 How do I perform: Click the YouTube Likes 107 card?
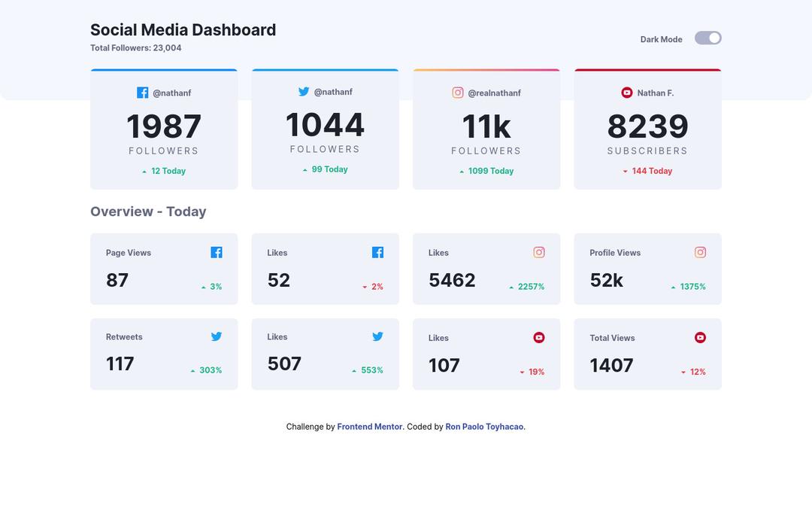pos(486,354)
